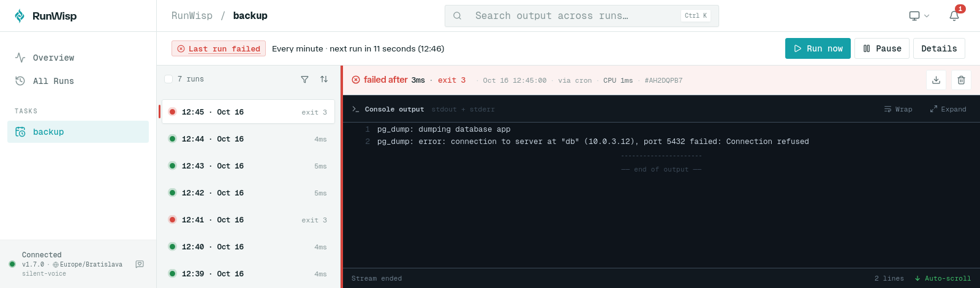Click the feedback icon near Connected status

pos(140,264)
